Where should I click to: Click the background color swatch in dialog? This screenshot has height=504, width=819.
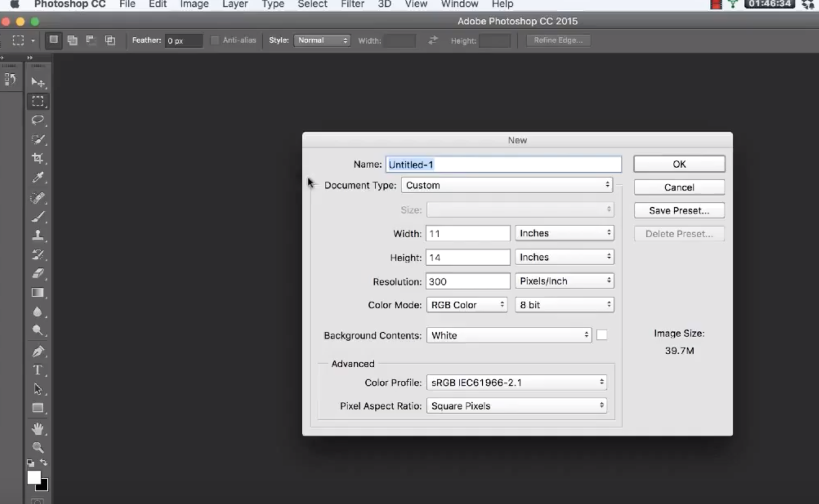tap(602, 335)
